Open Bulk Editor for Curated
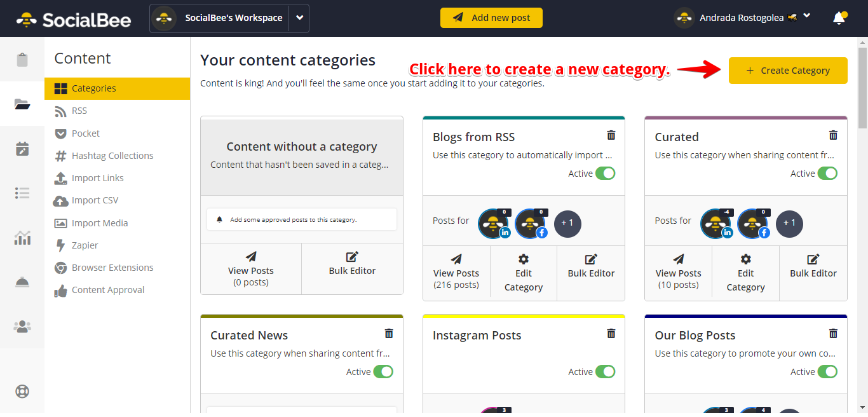 click(x=813, y=273)
